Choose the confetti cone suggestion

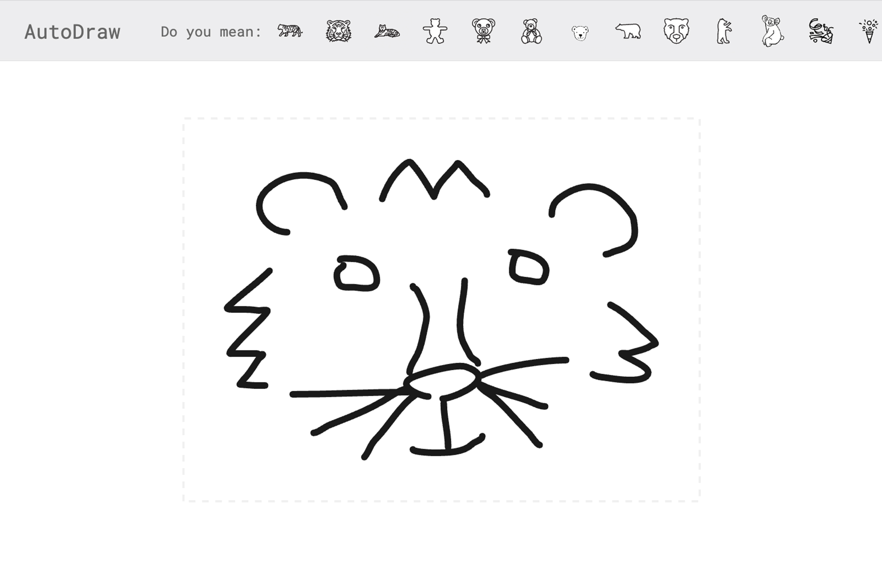[868, 31]
